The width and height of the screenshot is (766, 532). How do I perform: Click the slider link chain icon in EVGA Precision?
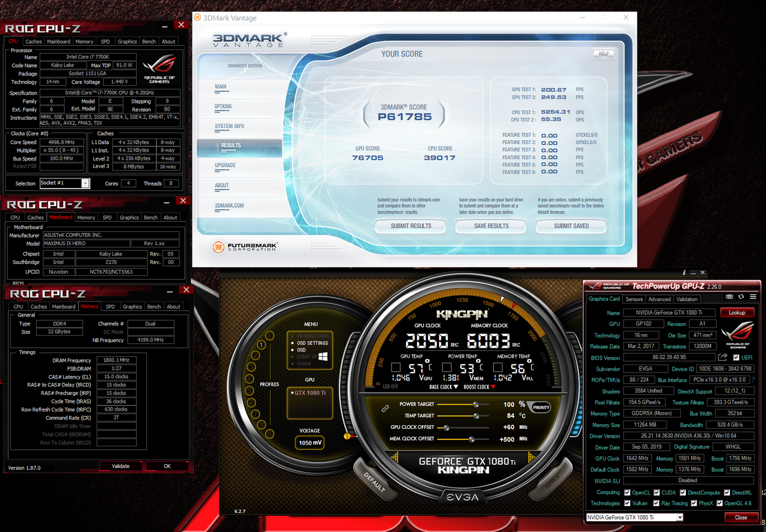click(x=385, y=408)
